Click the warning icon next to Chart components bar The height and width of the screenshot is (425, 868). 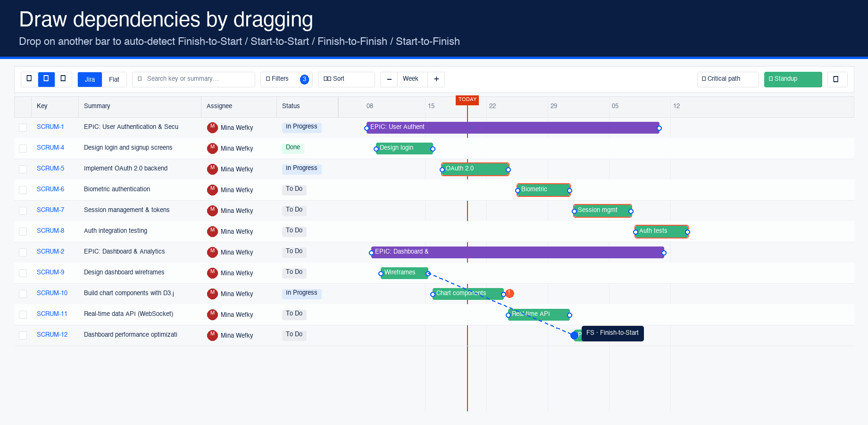(x=509, y=293)
